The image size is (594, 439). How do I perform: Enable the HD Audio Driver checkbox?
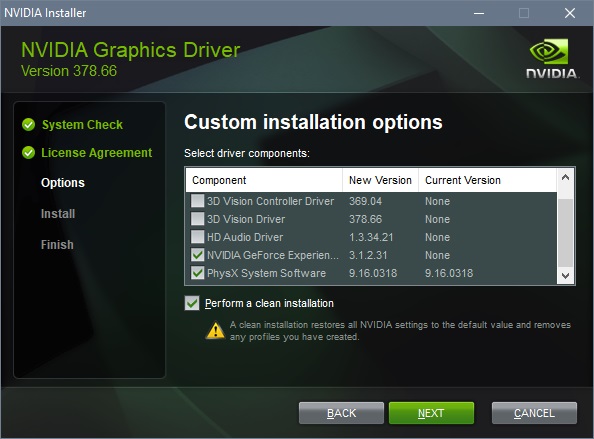[x=197, y=237]
